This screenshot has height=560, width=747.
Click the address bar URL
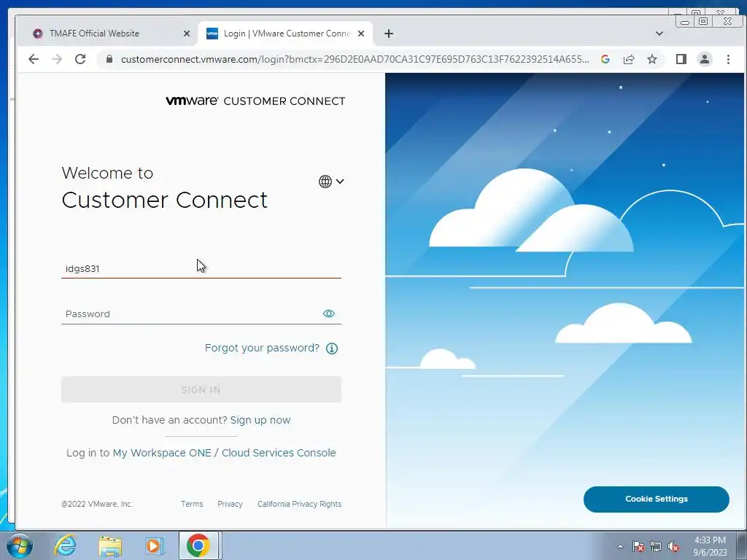pos(355,59)
